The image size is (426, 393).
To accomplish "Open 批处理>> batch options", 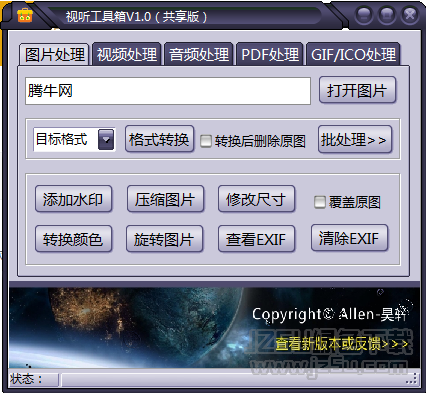I will (355, 139).
